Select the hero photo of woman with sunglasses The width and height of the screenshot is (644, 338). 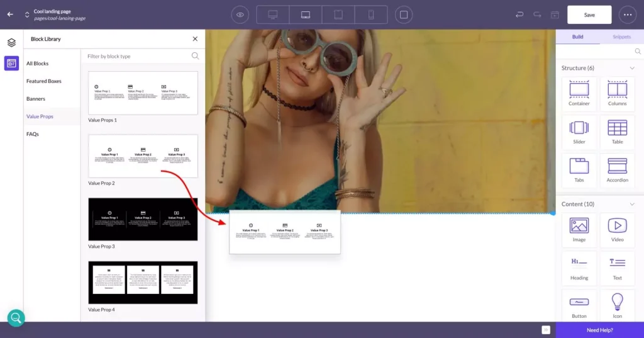click(x=380, y=121)
